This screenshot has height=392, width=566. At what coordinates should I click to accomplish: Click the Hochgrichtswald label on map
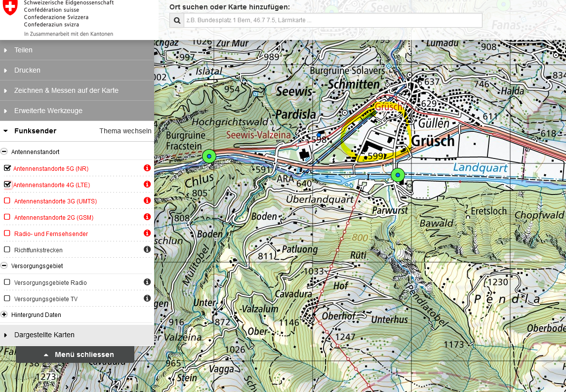[230, 122]
